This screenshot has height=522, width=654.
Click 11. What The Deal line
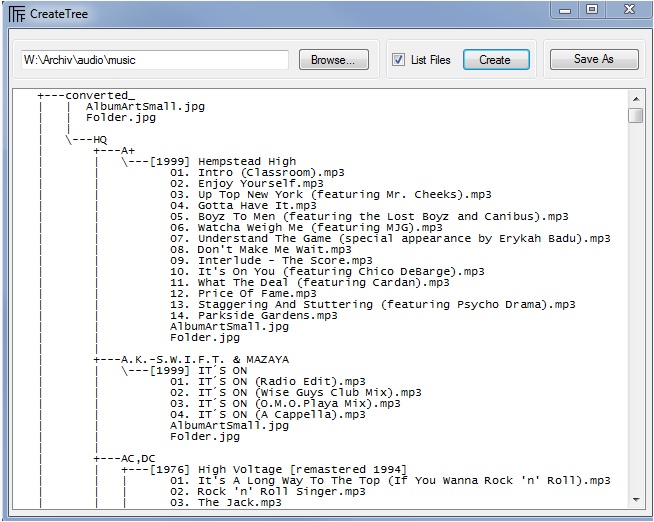click(x=310, y=283)
